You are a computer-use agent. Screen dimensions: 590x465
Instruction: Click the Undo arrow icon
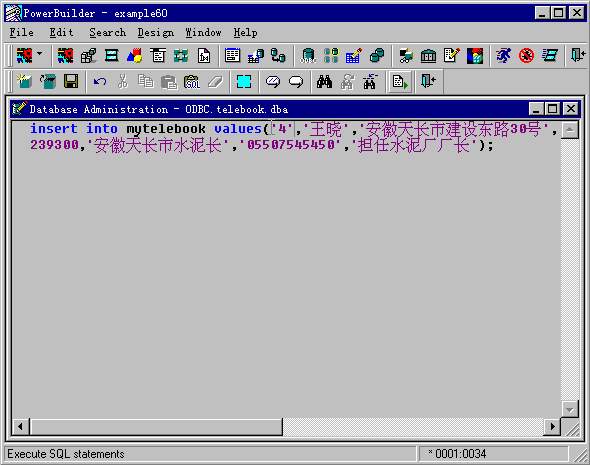(x=100, y=81)
